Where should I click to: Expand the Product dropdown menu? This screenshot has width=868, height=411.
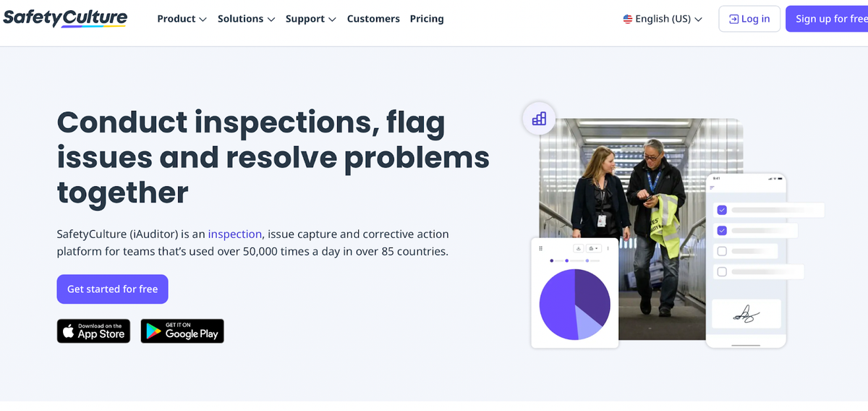(182, 19)
